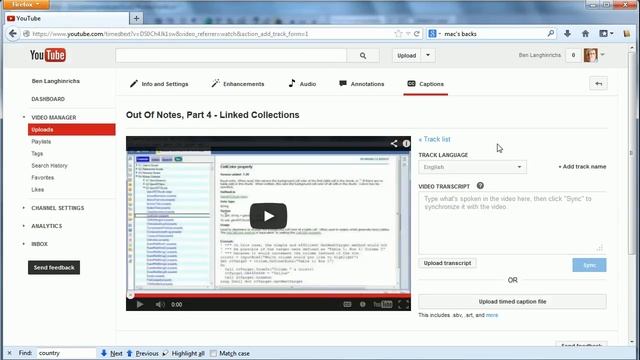Click the YouTube search magnifier button
This screenshot has height=360, width=640.
pos(363,56)
